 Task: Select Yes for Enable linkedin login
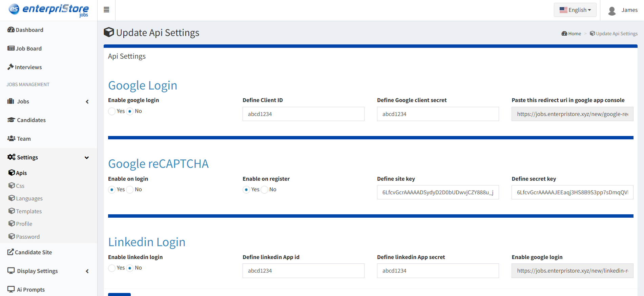point(112,268)
